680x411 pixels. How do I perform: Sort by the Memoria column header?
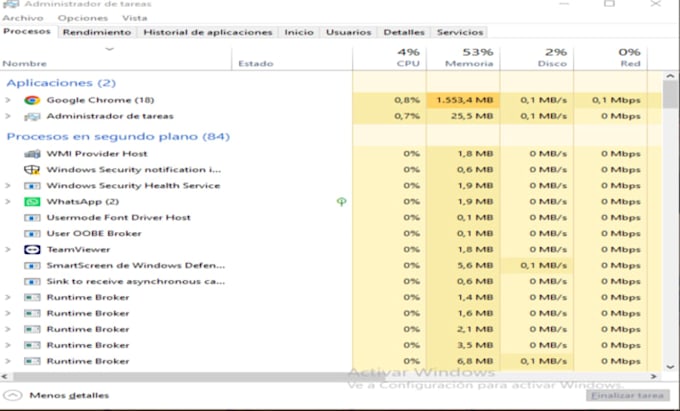[463, 59]
